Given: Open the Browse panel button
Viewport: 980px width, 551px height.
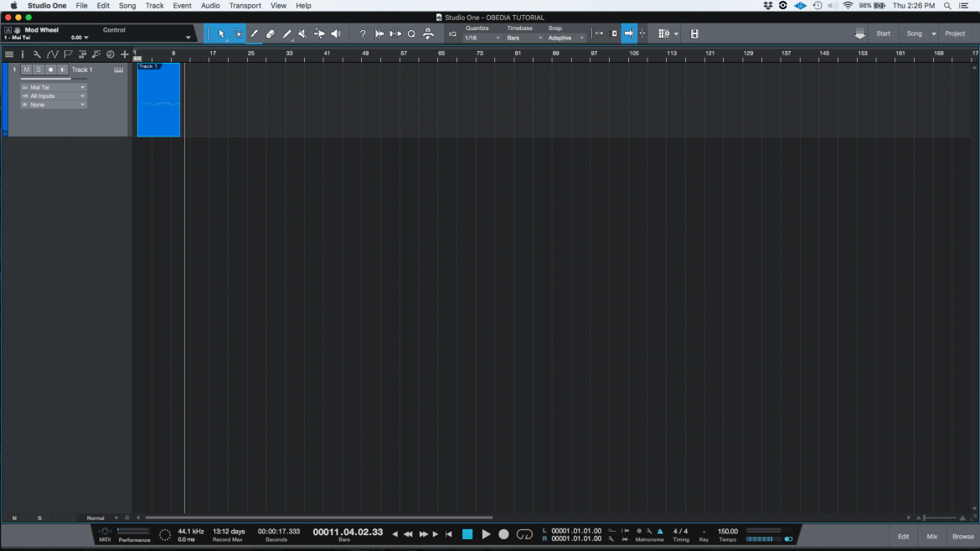Looking at the screenshot, I should [962, 536].
